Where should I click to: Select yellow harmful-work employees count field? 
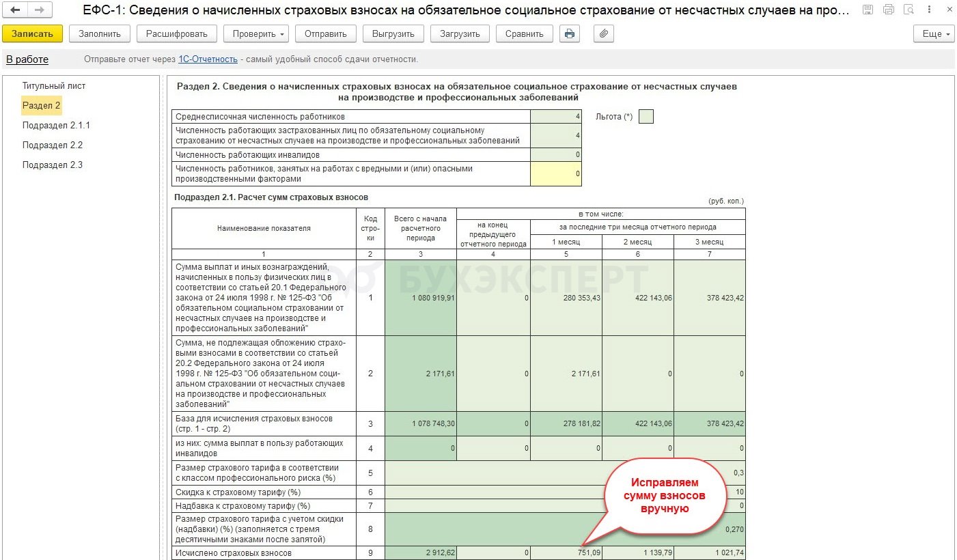click(556, 173)
